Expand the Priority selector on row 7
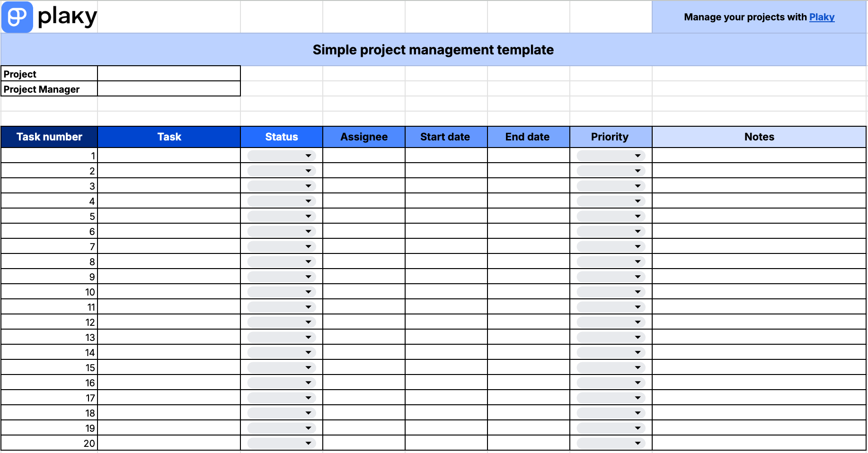This screenshot has height=453, width=868. (x=637, y=246)
